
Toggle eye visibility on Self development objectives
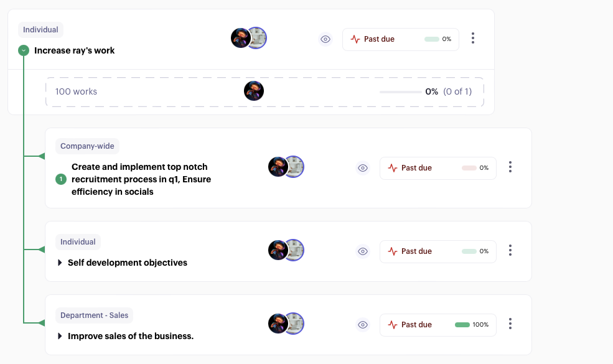(x=363, y=251)
